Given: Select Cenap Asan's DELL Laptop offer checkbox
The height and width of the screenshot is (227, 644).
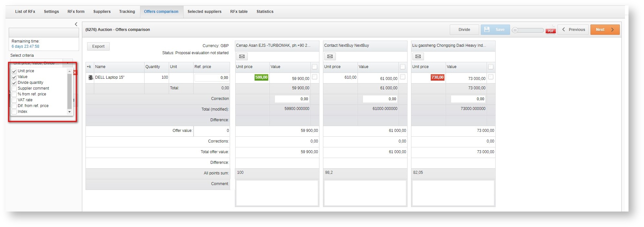Looking at the screenshot, I should (x=315, y=77).
